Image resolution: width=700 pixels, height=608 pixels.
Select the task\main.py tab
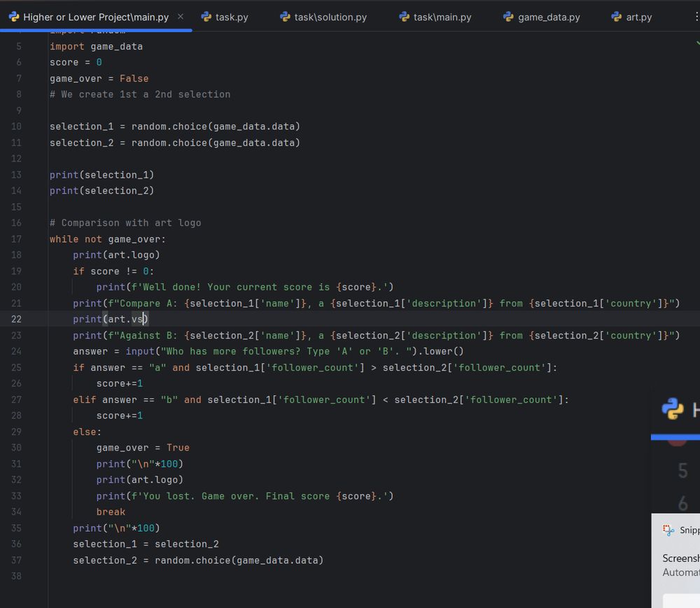pos(435,17)
